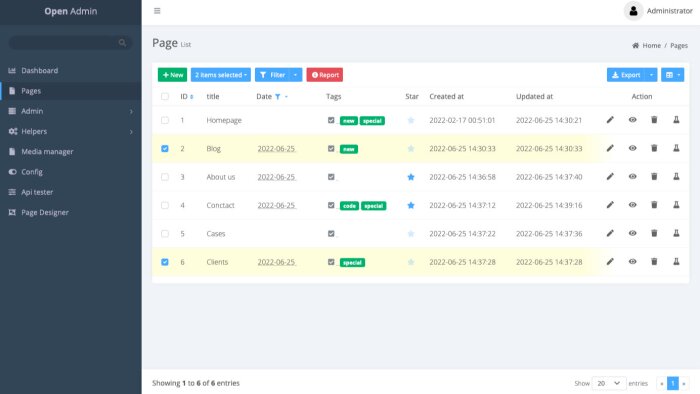Open the 2 items selected dropdown
The height and width of the screenshot is (394, 700).
(x=221, y=75)
